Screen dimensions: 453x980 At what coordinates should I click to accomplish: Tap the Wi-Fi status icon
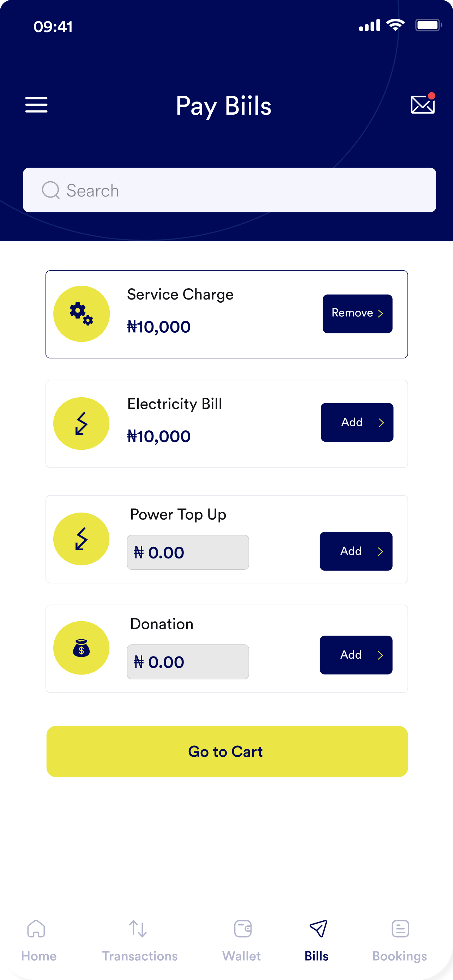point(395,25)
